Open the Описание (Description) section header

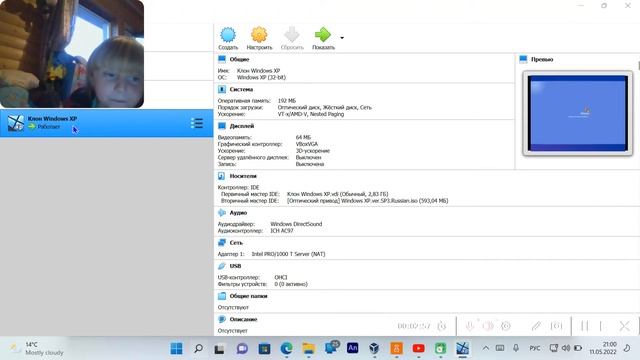click(243, 319)
